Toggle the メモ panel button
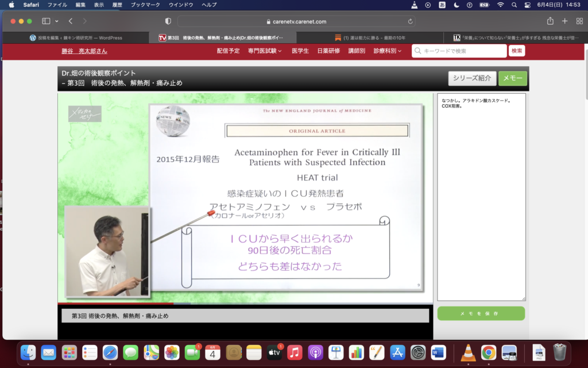This screenshot has height=368, width=588. click(x=512, y=78)
